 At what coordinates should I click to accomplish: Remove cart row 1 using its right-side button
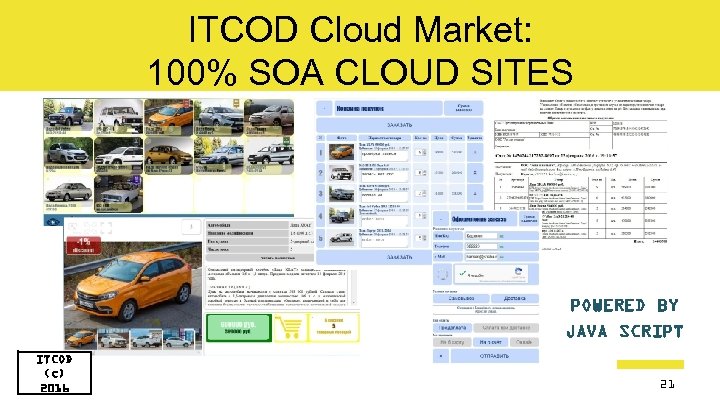coord(475,152)
